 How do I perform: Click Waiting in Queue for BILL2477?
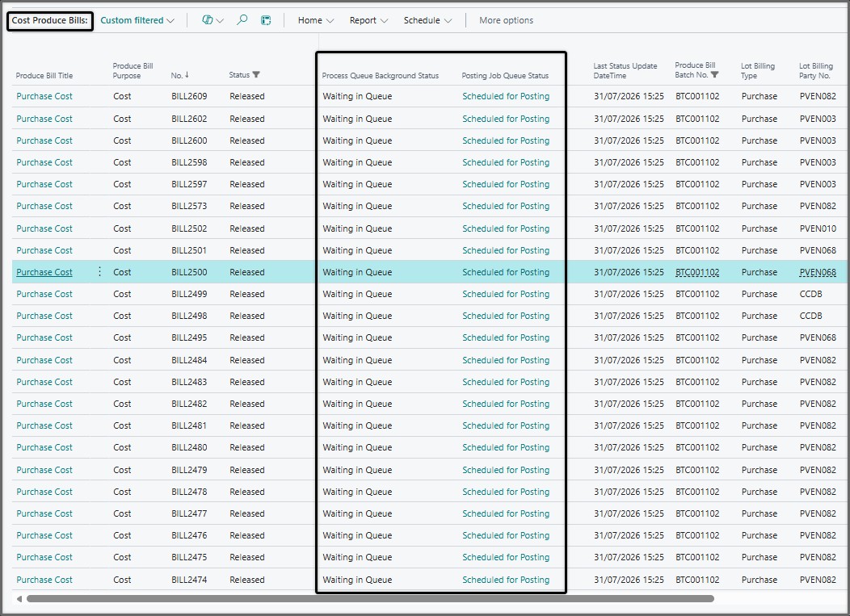pos(357,513)
